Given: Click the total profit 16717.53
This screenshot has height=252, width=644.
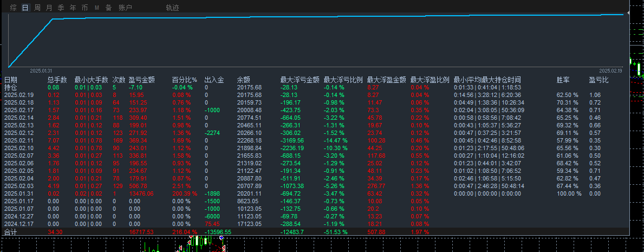Looking at the screenshot, I should click(141, 232).
